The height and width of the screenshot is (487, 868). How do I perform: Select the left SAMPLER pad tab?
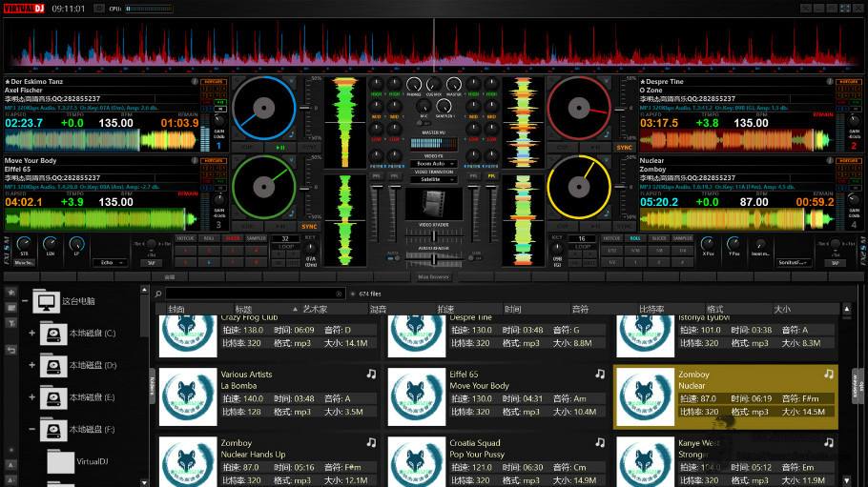tap(256, 238)
